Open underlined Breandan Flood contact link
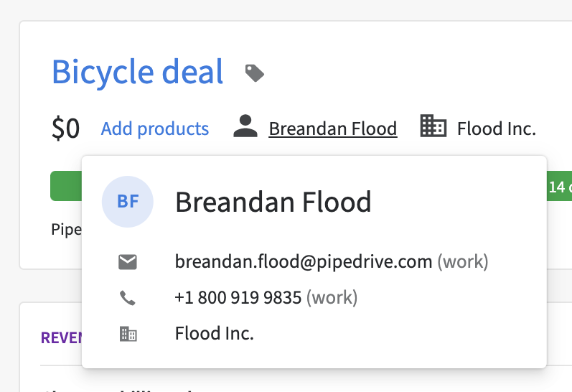Image resolution: width=572 pixels, height=392 pixels. coord(333,129)
